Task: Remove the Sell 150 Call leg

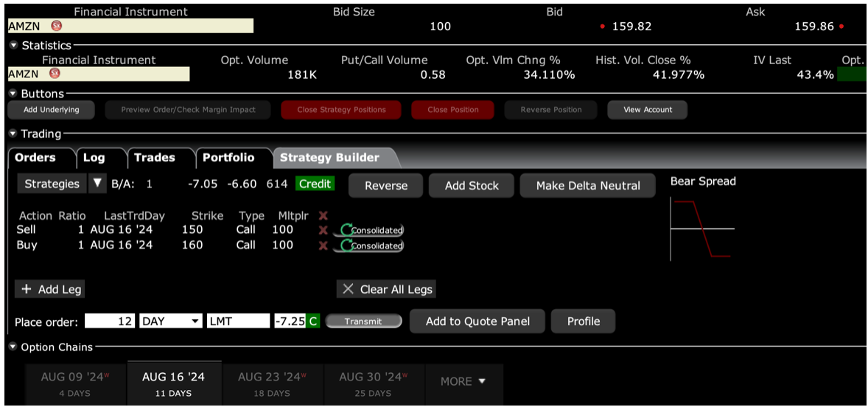Action: (323, 230)
